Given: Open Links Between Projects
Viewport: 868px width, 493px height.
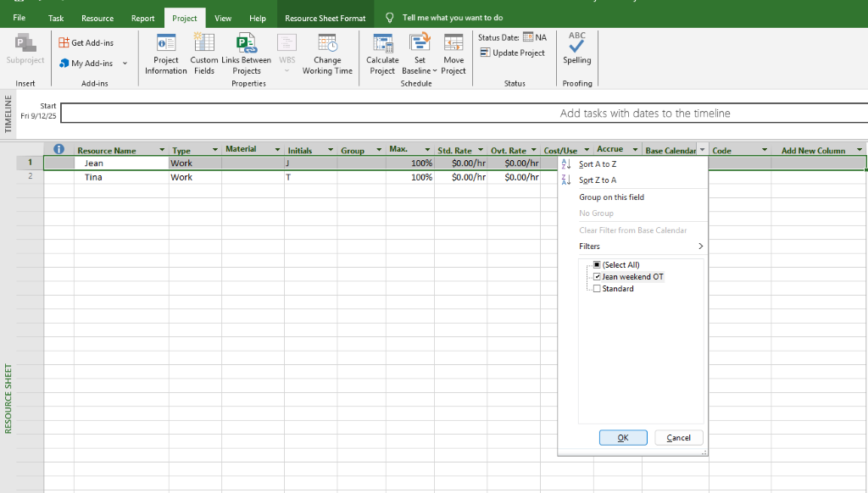Looking at the screenshot, I should (247, 53).
